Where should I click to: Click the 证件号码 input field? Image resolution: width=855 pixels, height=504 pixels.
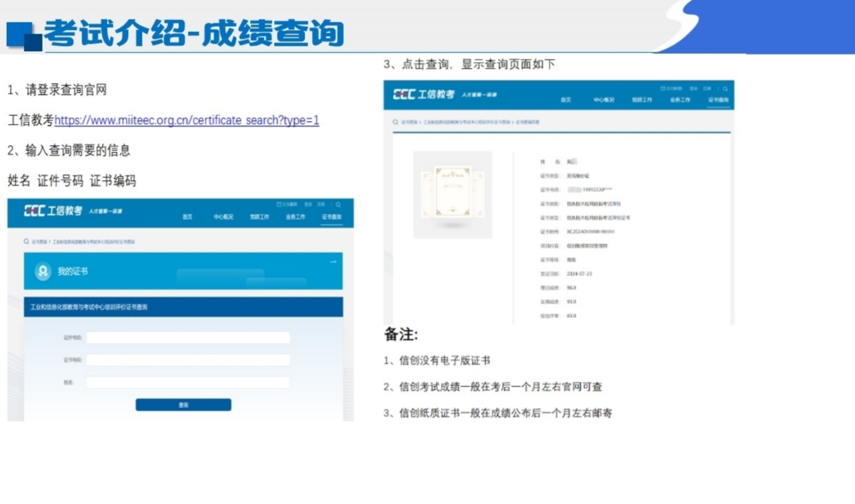coord(187,337)
